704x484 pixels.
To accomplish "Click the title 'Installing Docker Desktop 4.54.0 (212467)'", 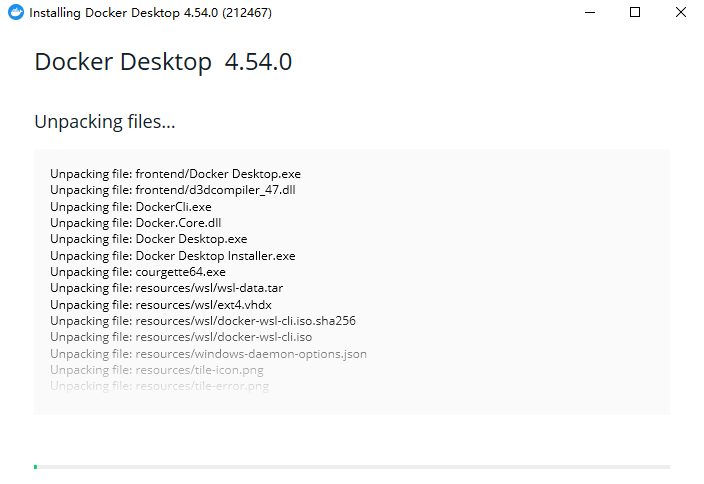I will tap(150, 13).
